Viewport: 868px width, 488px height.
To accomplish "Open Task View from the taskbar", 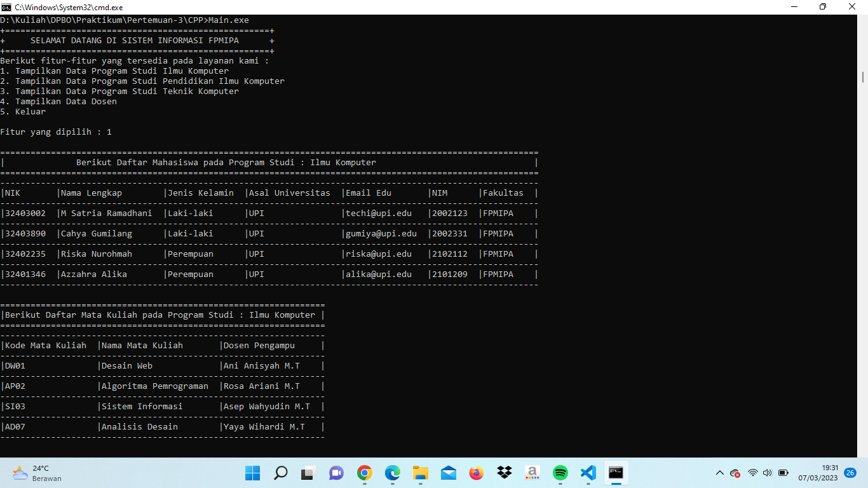I will (x=308, y=473).
